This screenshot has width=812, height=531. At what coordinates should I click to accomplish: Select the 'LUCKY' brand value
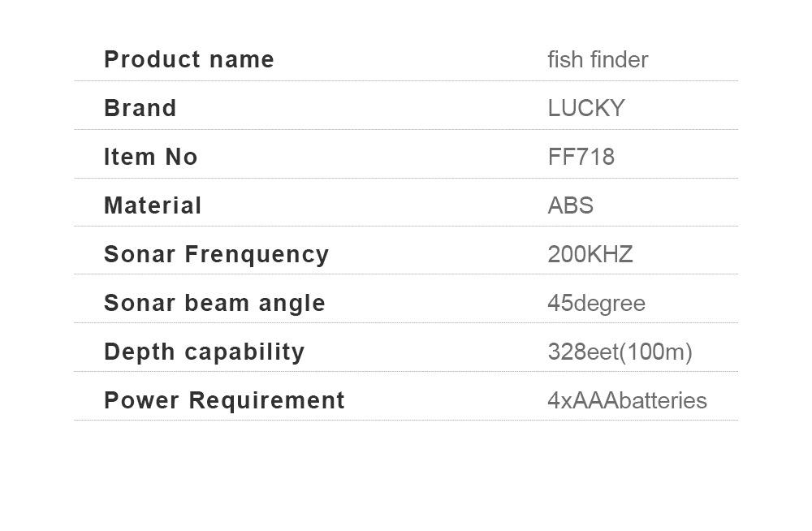click(586, 108)
